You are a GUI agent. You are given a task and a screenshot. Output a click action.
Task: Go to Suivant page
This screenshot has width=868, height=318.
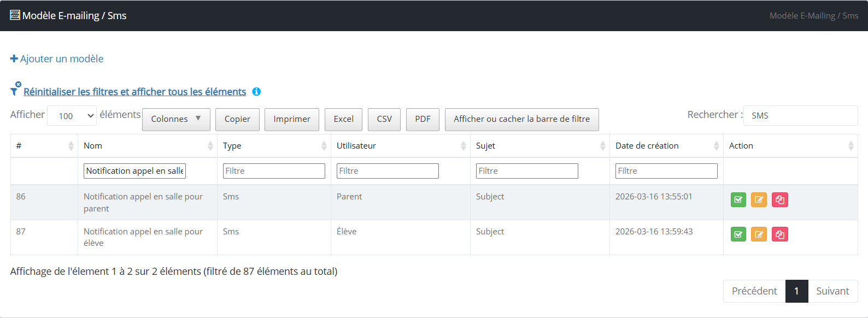point(832,291)
